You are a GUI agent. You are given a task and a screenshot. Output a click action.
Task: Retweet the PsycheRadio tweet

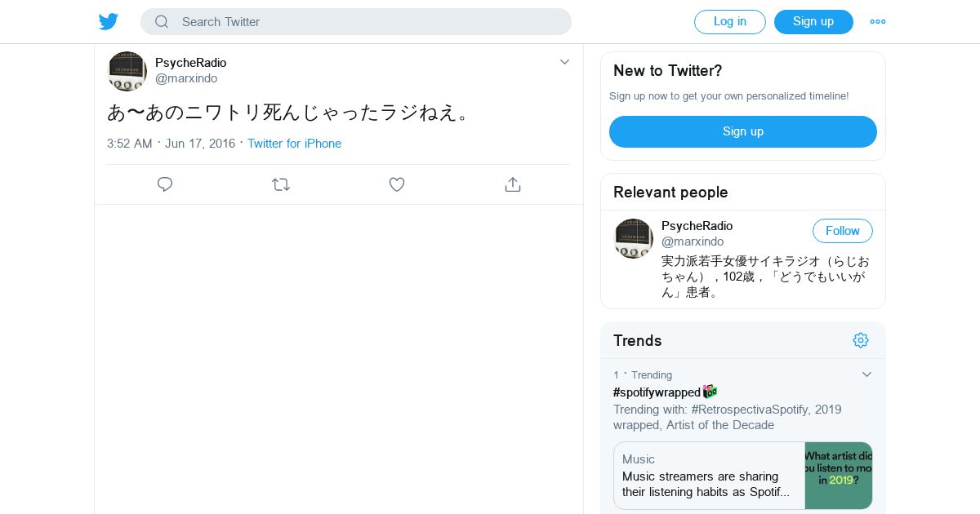281,184
